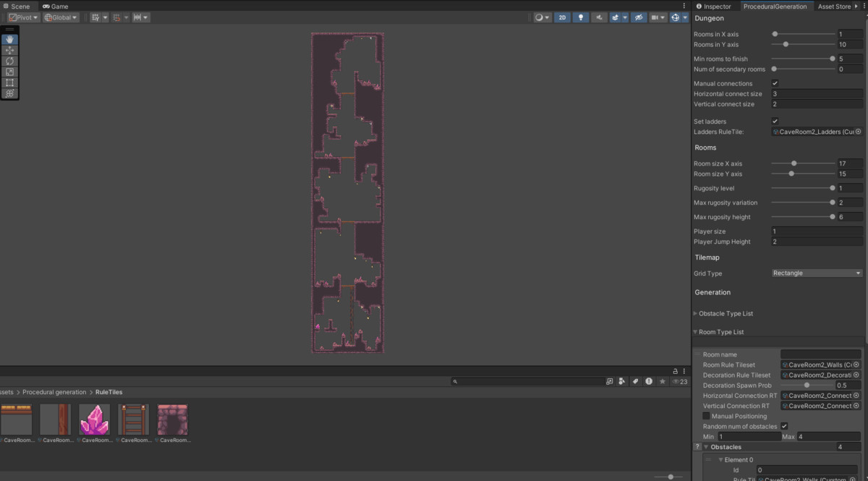
Task: Open the Gizmos dropdown arrow
Action: click(685, 17)
